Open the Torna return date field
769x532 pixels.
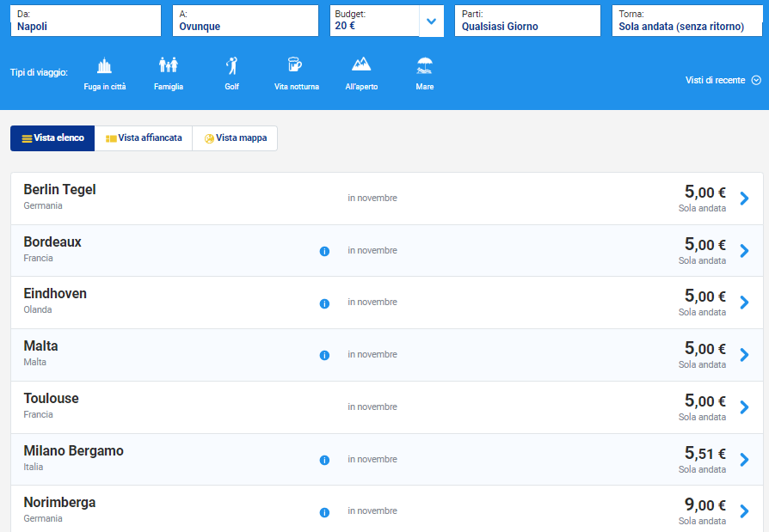coord(686,21)
